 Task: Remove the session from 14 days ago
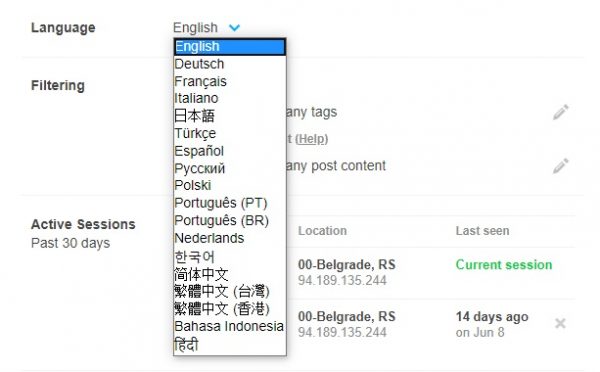coord(560,323)
